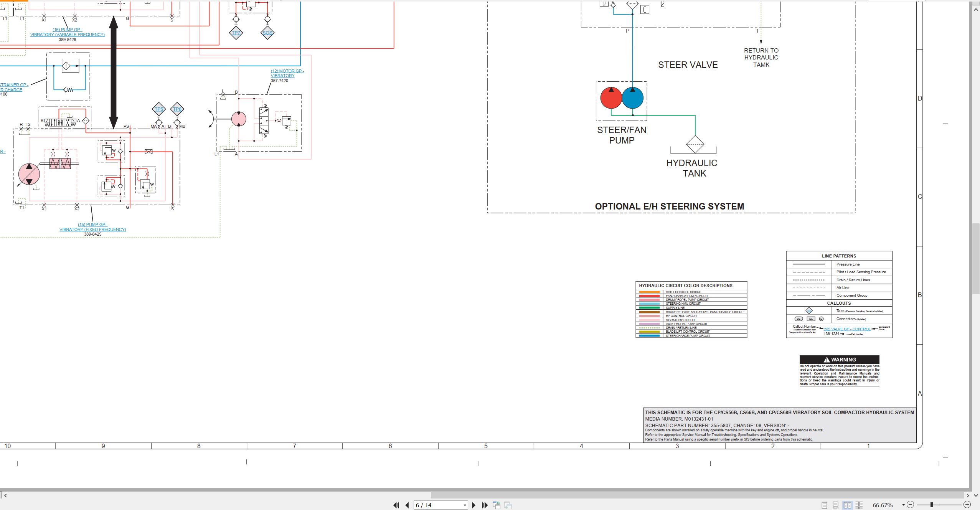Image resolution: width=980 pixels, height=510 pixels.
Task: Click the MEDIA NUMBER: M0132431-01 text
Action: (x=679, y=419)
